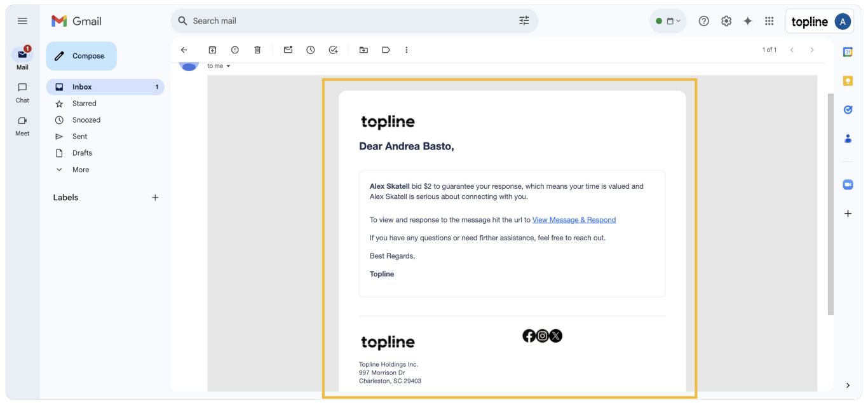This screenshot has width=868, height=403.
Task: Click 'Best Regards,' line
Action: [x=392, y=256]
